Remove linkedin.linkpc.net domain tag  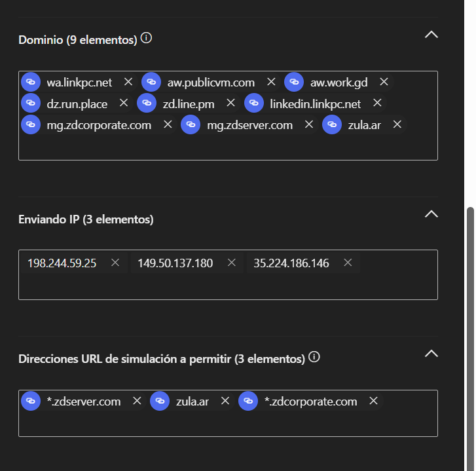tap(377, 103)
